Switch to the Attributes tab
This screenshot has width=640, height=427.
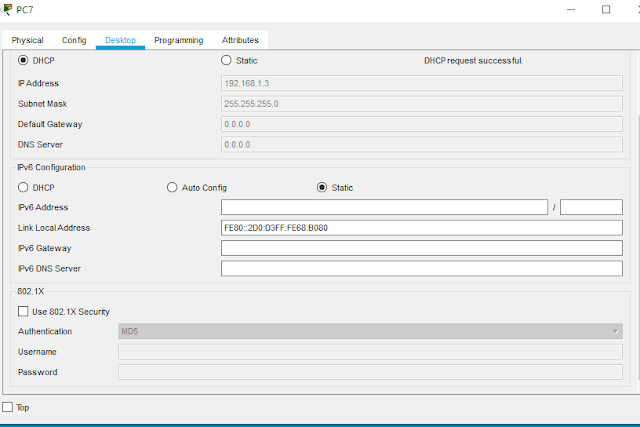240,40
